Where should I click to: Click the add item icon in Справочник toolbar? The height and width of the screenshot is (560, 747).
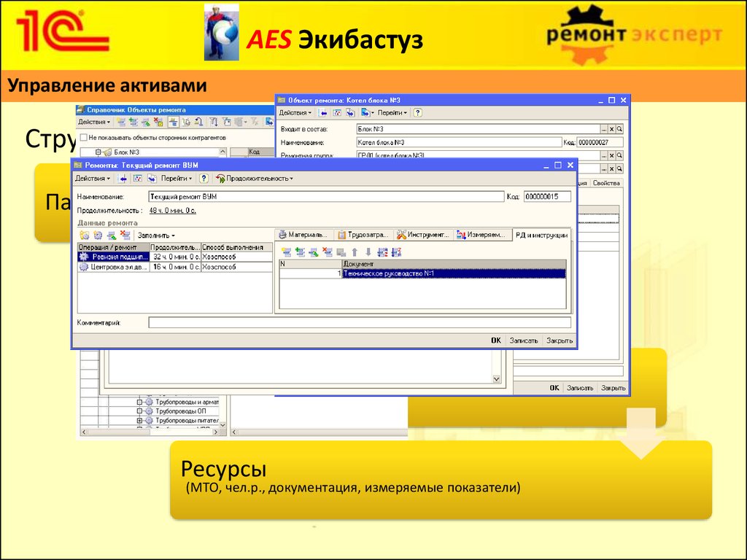[122, 122]
